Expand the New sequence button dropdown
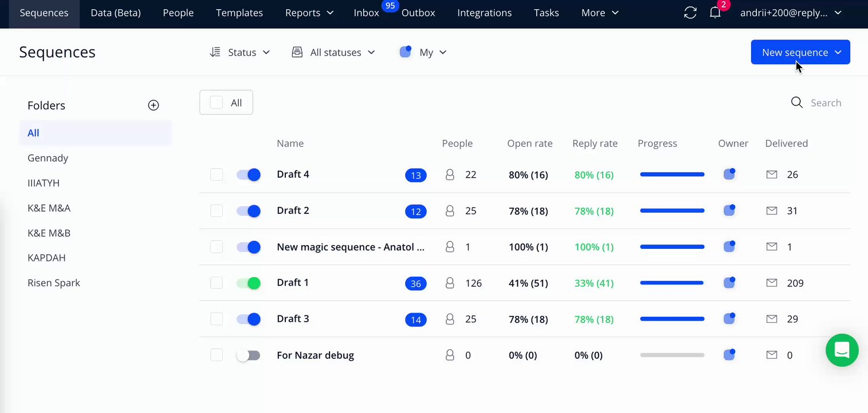868x413 pixels. pyautogui.click(x=838, y=52)
